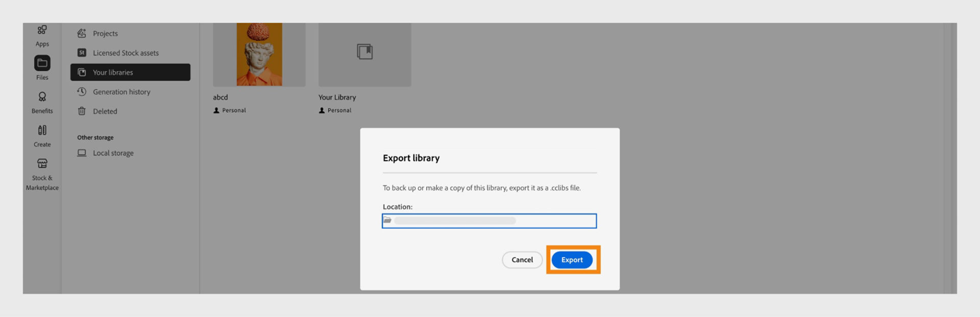Open the Benefits section in sidebar
The image size is (980, 317).
point(42,102)
